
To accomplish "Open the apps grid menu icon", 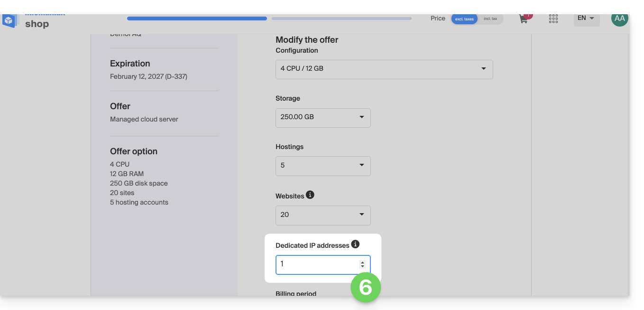I will point(553,19).
